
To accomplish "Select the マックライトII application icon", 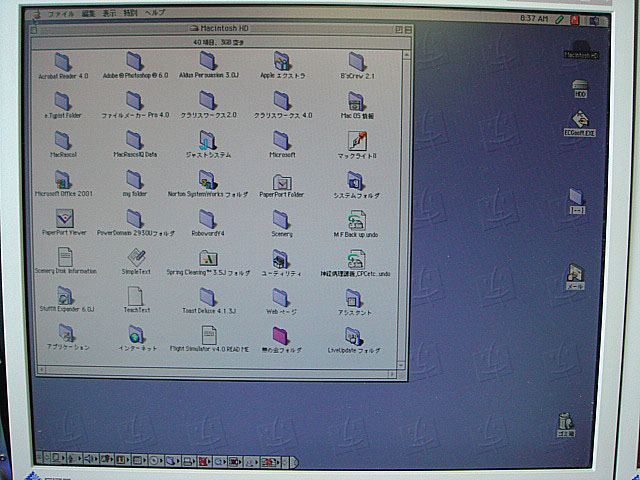I will pos(357,141).
